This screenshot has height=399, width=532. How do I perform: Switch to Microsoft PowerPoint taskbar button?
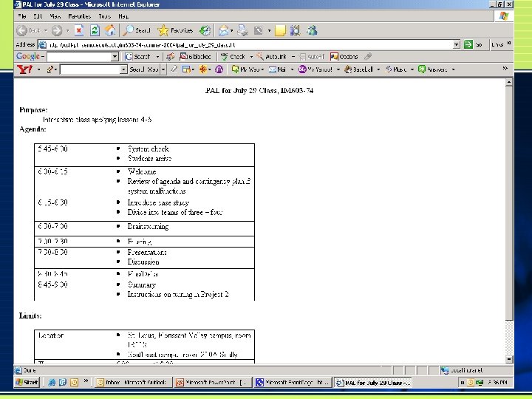click(213, 383)
